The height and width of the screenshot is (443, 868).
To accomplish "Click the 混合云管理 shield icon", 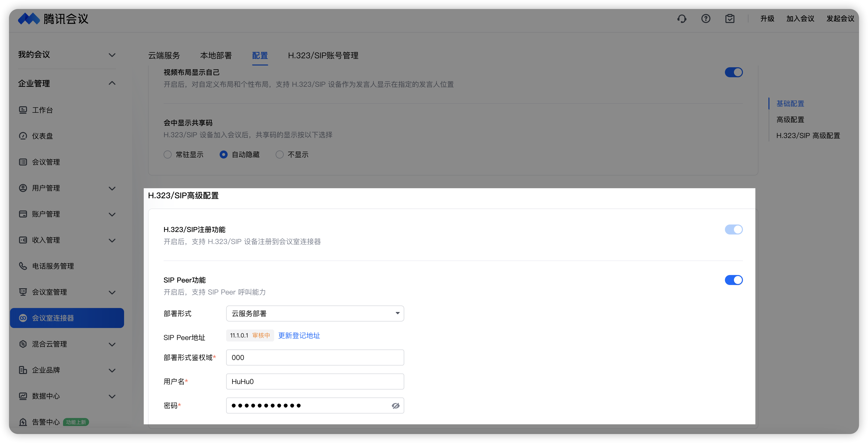I will (x=23, y=344).
